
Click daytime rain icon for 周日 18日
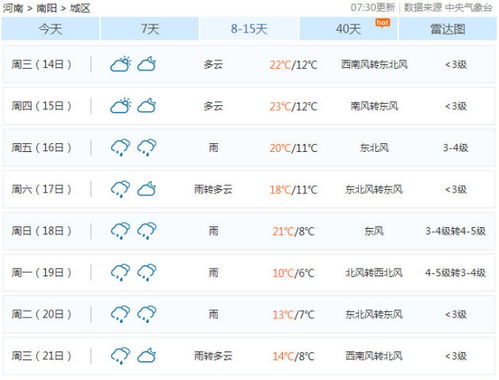120,231
